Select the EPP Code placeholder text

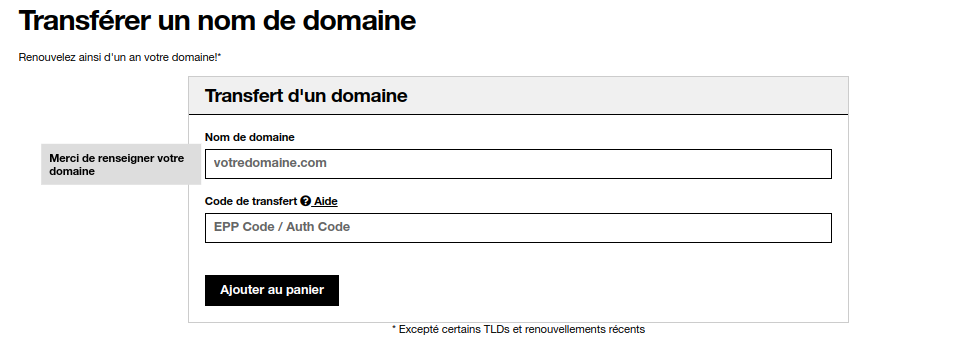click(282, 227)
